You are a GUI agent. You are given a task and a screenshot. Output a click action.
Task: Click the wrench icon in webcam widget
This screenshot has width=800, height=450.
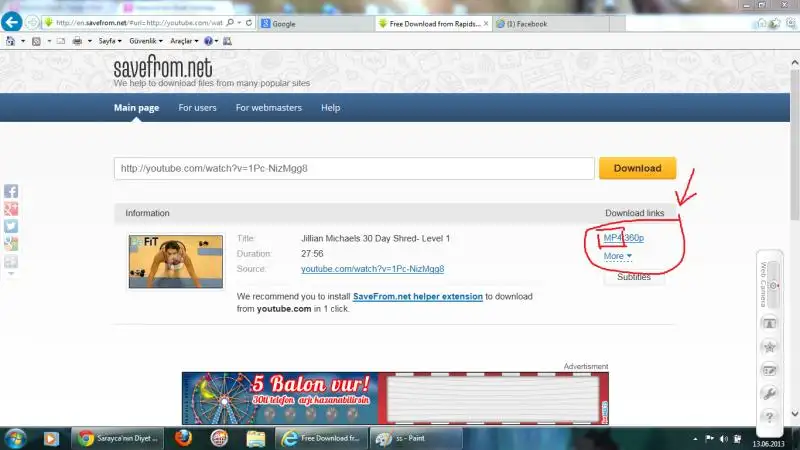(770, 393)
